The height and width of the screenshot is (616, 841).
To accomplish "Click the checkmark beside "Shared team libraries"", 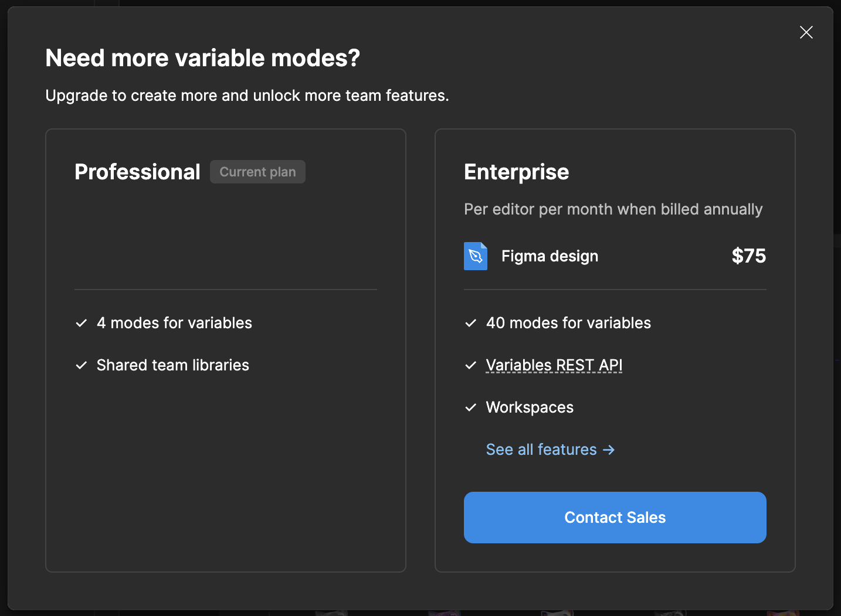I will [x=81, y=365].
